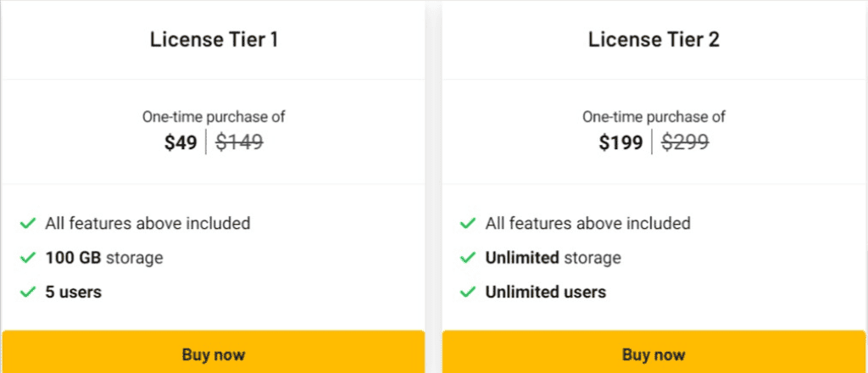The height and width of the screenshot is (373, 868).
Task: Click Tier 2 'One-time purchase of' label
Action: (654, 117)
